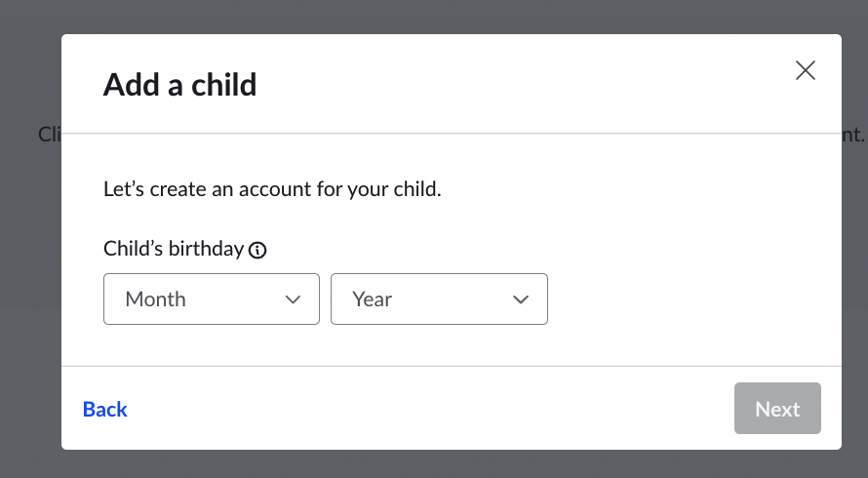Click the dimmed area above the dialog

click(x=434, y=17)
